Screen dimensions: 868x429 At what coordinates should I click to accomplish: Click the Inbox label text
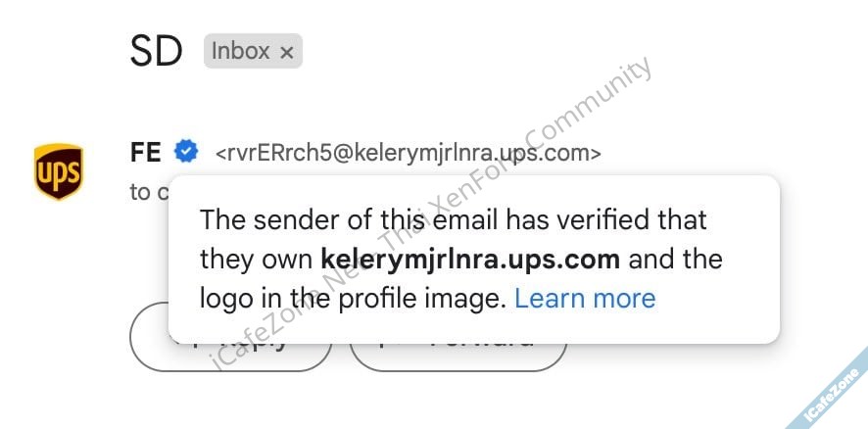[239, 53]
